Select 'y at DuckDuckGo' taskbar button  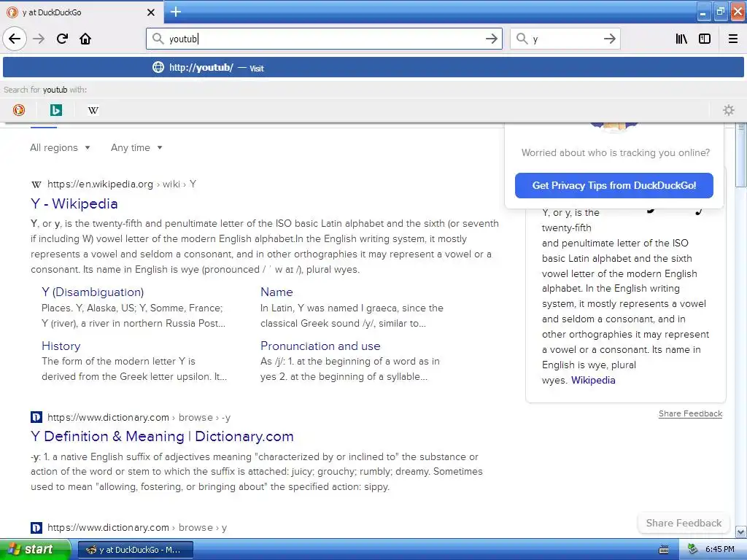[135, 550]
